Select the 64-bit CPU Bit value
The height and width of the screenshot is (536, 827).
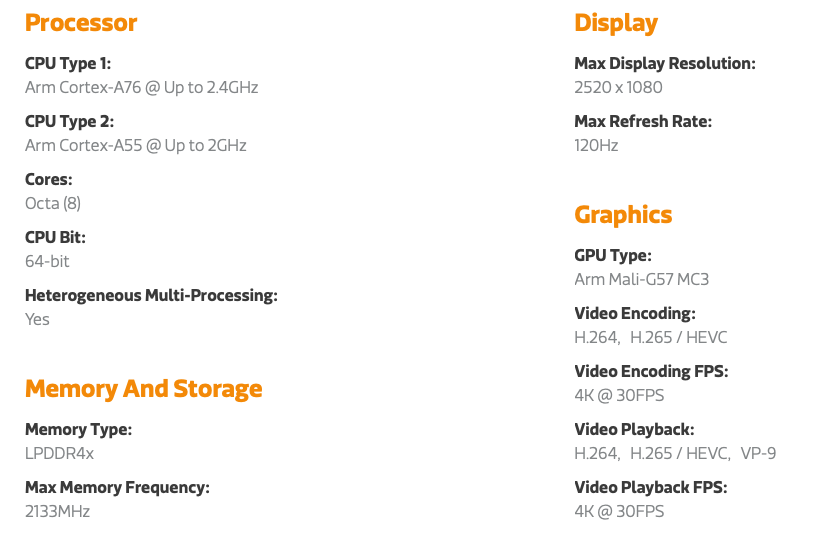point(47,261)
